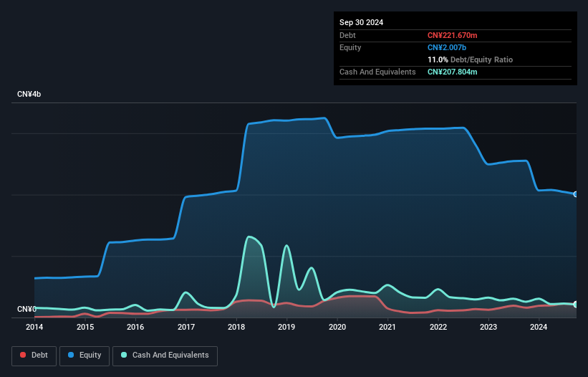The height and width of the screenshot is (377, 588).
Task: Toggle the Debt series in the legend
Action: 34,355
